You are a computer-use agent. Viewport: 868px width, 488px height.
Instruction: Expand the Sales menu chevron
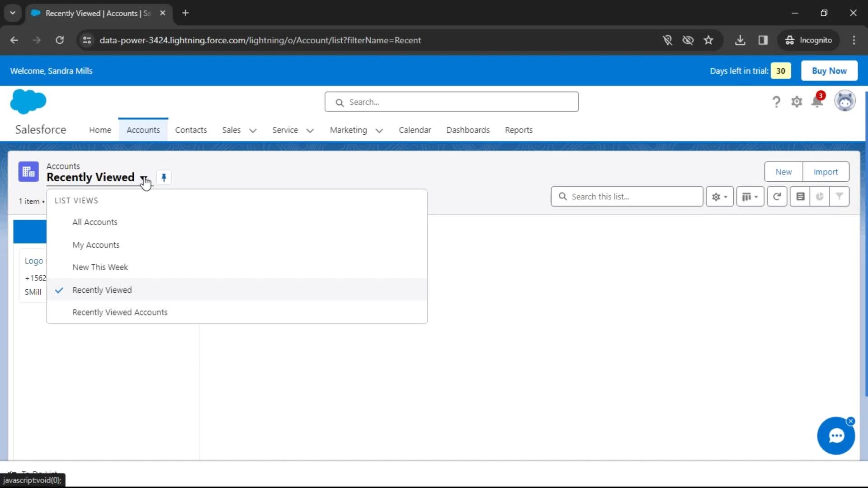point(253,131)
